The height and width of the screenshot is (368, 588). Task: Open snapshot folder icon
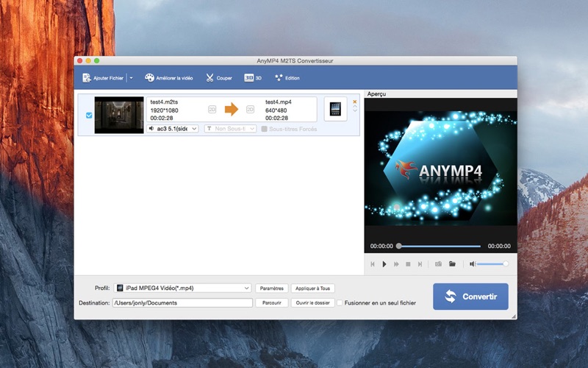click(x=452, y=264)
